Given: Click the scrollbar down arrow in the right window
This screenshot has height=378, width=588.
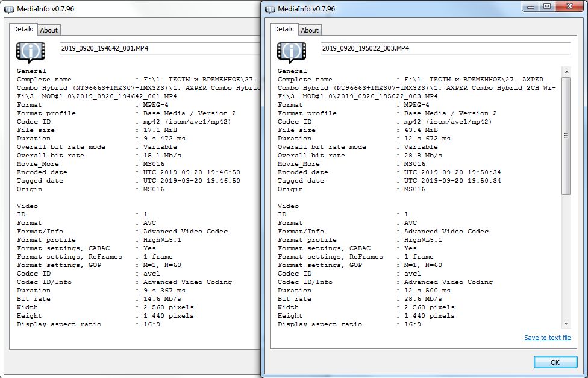Looking at the screenshot, I should point(566,324).
